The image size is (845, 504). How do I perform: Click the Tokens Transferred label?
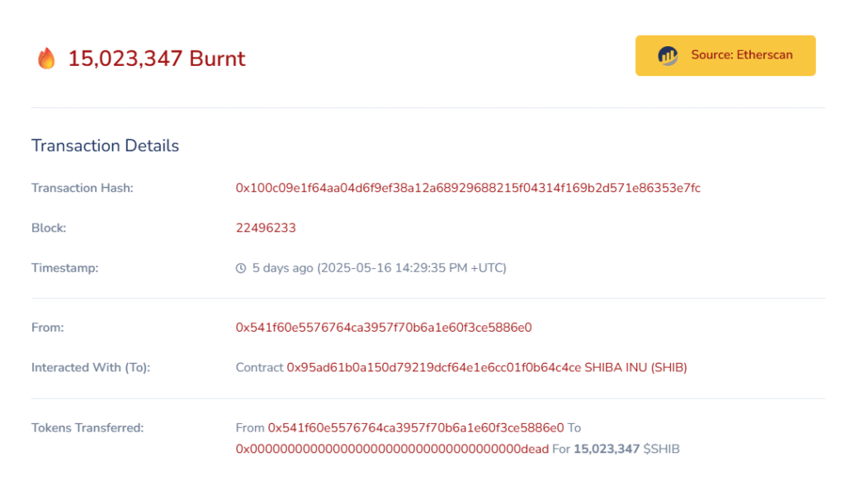(x=87, y=427)
